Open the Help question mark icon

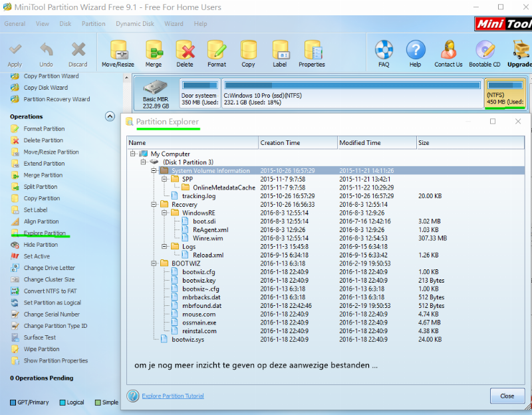click(415, 49)
